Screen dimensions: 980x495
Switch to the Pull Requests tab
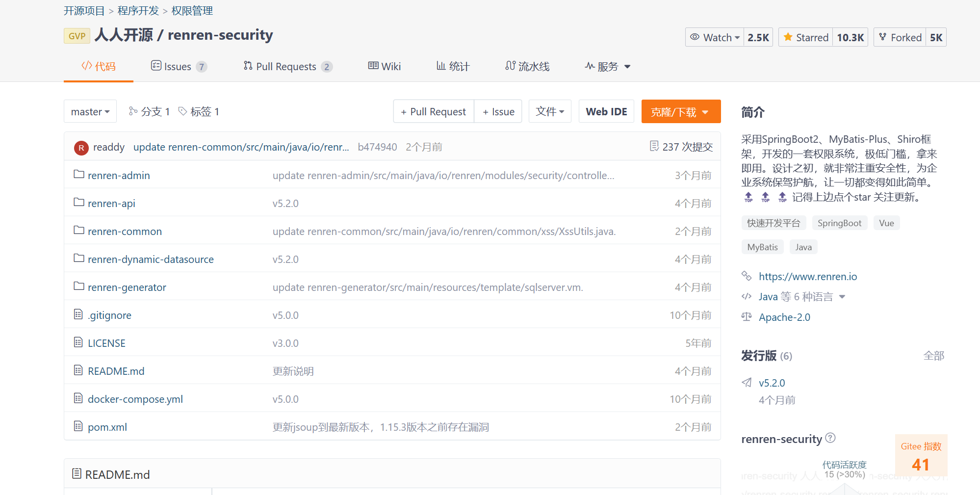coord(288,66)
